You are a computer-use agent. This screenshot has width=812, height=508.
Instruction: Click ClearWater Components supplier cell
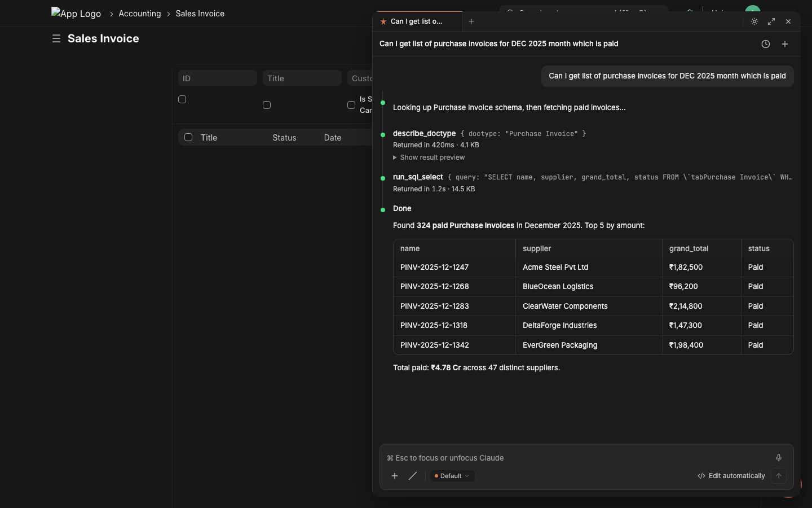pyautogui.click(x=589, y=306)
